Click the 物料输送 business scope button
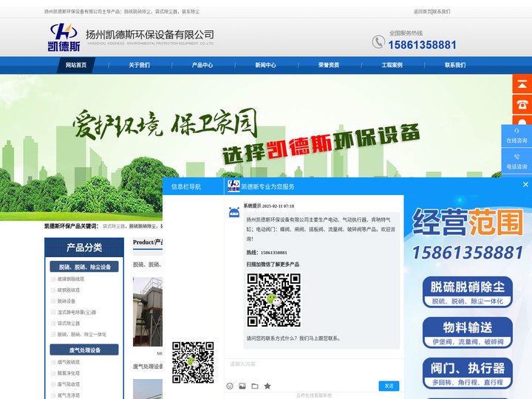Image resolution: width=532 pixels, height=399 pixels. pyautogui.click(x=468, y=332)
